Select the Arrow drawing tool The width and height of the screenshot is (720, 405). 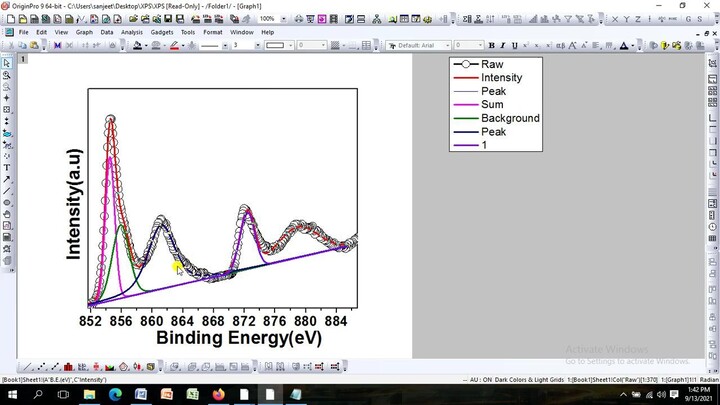(7, 179)
